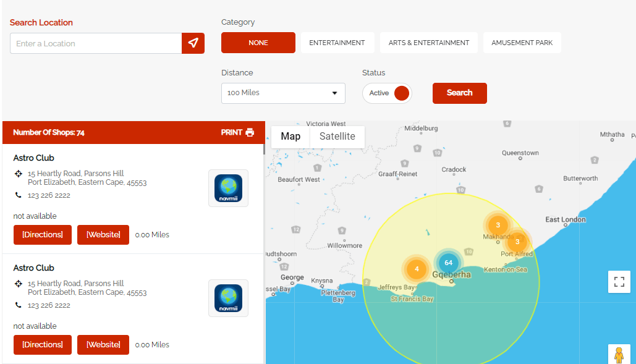
Task: Click the navmii logo of second Astro Club
Action: pyautogui.click(x=228, y=298)
